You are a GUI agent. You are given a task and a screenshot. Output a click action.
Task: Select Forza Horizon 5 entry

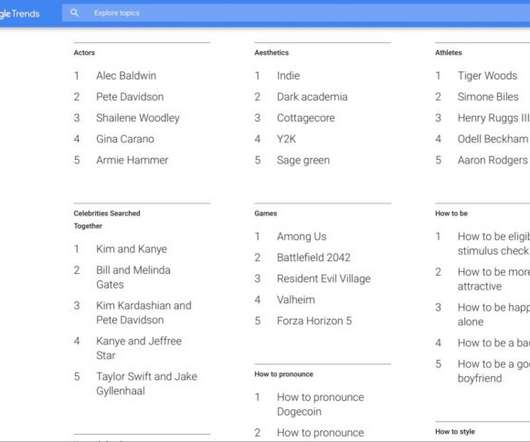[x=314, y=321]
